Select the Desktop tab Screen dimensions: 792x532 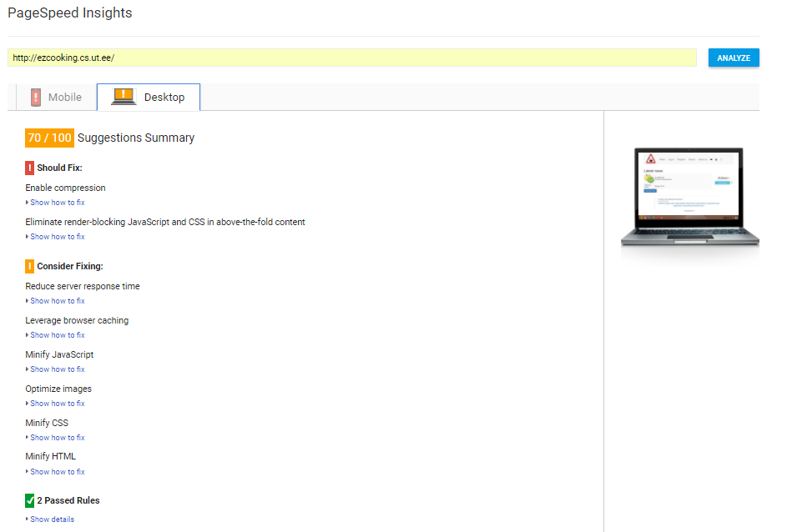pos(149,97)
